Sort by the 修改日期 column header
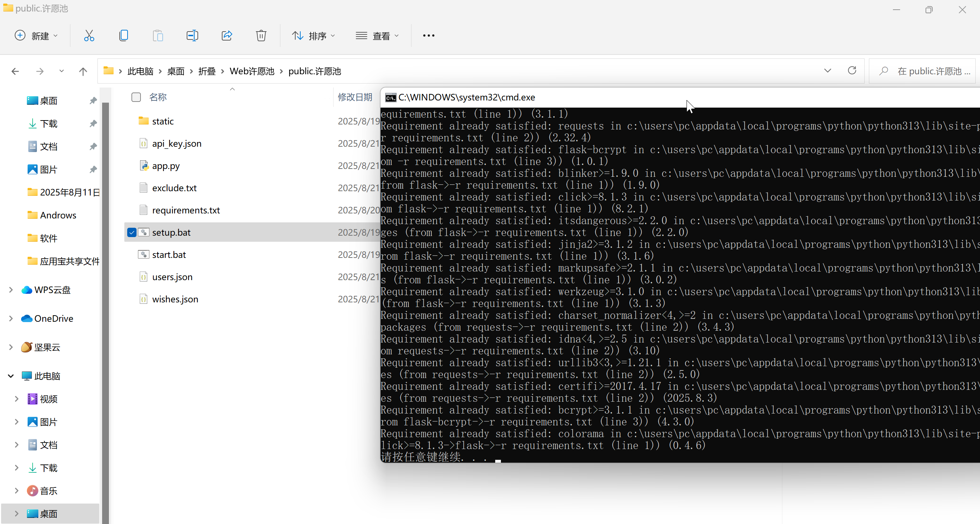This screenshot has height=524, width=980. click(355, 97)
